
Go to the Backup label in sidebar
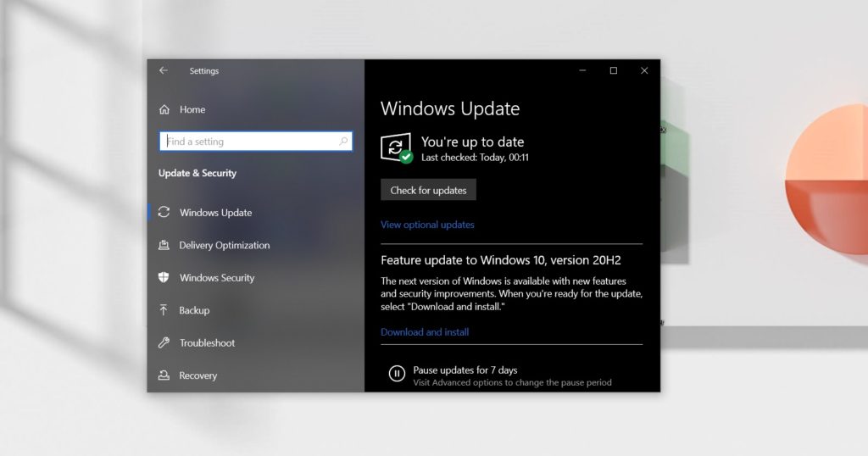(x=194, y=311)
